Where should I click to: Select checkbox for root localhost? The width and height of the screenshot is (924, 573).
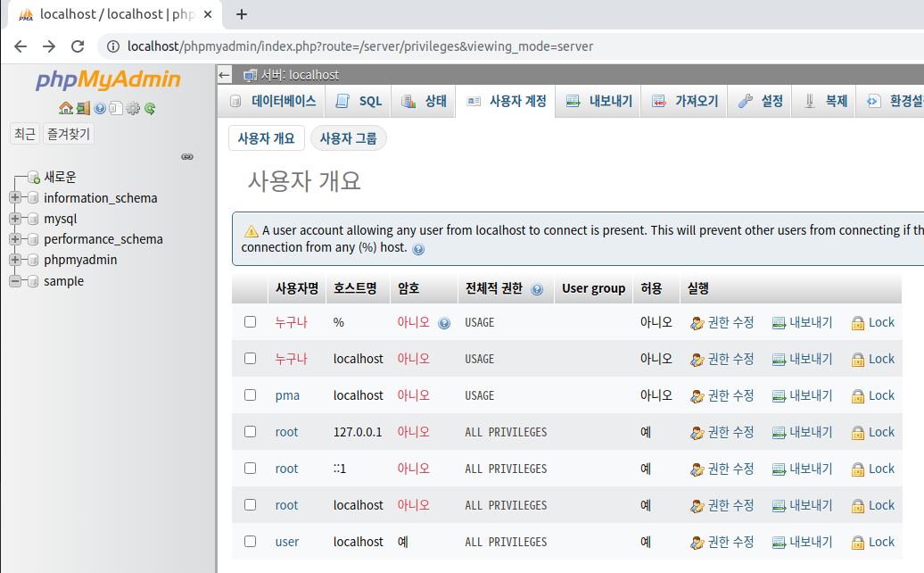click(251, 504)
